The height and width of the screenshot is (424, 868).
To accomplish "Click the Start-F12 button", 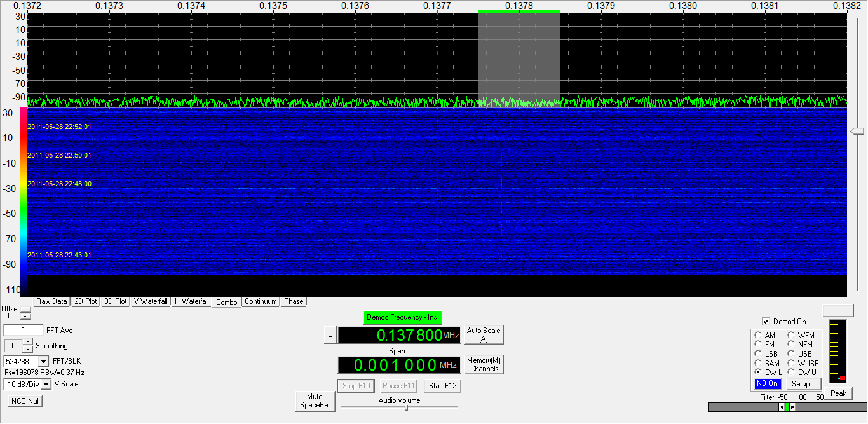I will (x=442, y=385).
